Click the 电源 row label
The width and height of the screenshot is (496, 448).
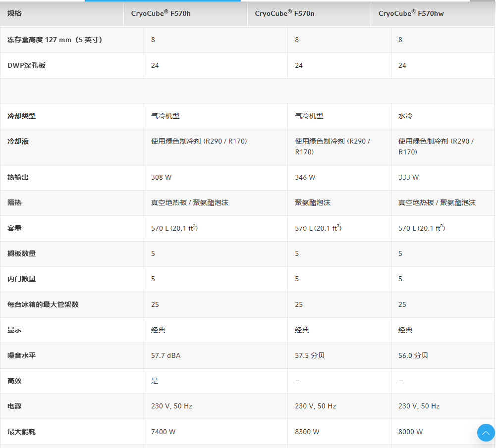tap(14, 406)
